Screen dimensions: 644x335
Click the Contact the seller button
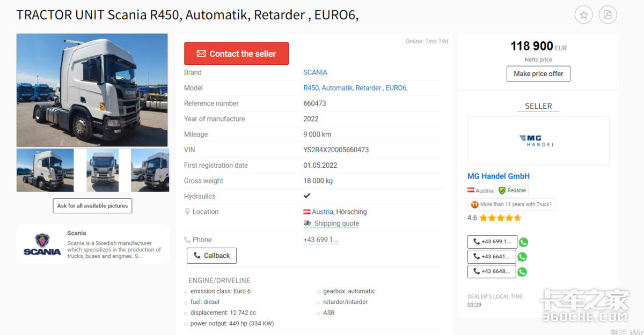[236, 54]
